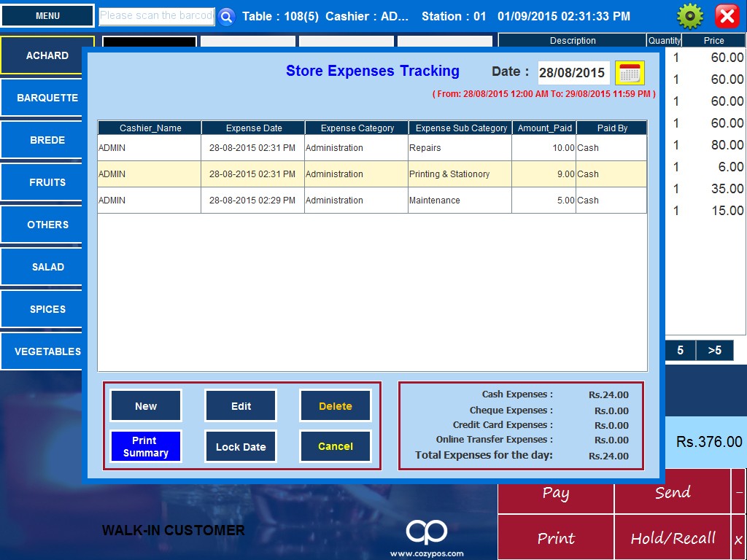The image size is (747, 560).
Task: Click Print Summary button
Action: (x=146, y=446)
